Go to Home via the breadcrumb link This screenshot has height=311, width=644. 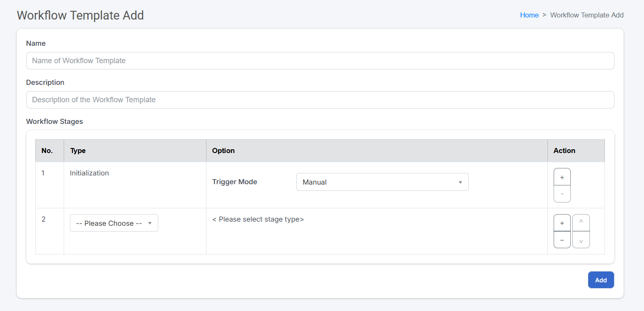529,15
